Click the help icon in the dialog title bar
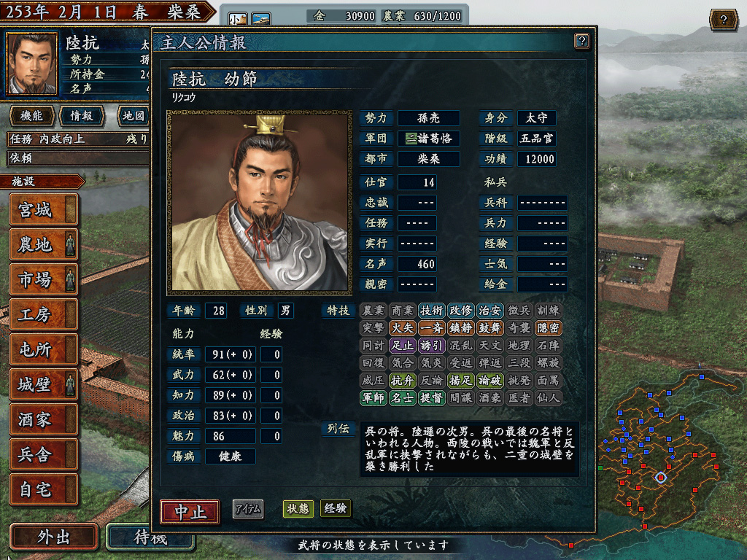747x560 pixels. pyautogui.click(x=581, y=41)
